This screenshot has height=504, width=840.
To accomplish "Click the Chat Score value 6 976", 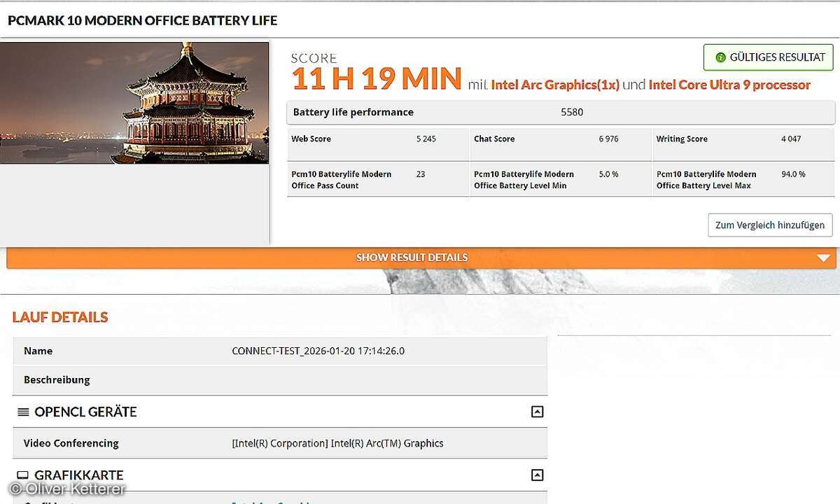I will tap(608, 139).
